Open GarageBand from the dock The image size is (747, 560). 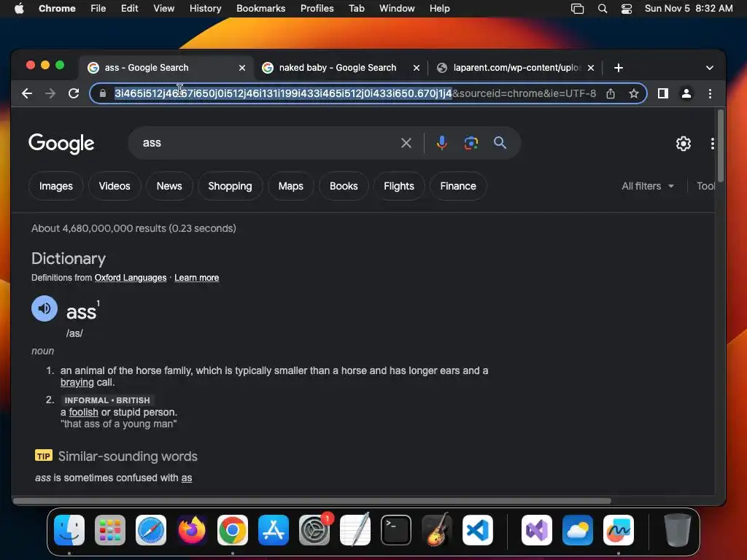pyautogui.click(x=437, y=530)
